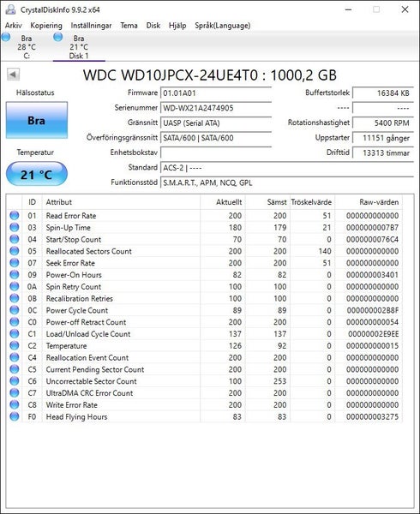Open the Kopiering menu

[46, 25]
